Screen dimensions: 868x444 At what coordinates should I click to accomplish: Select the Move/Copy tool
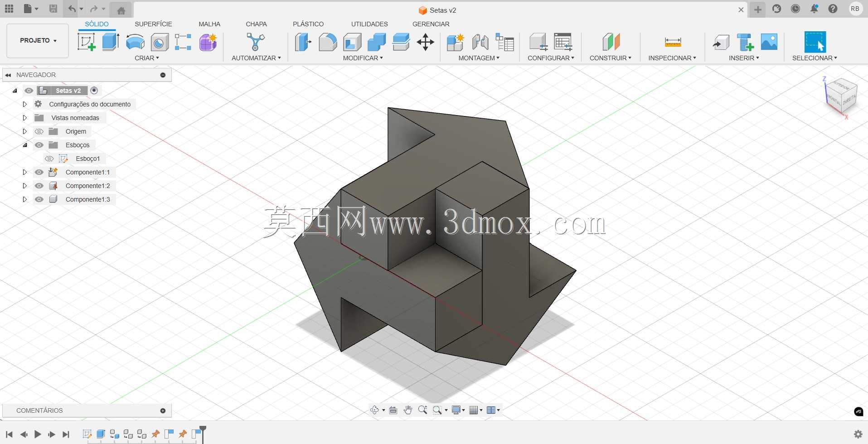(425, 42)
